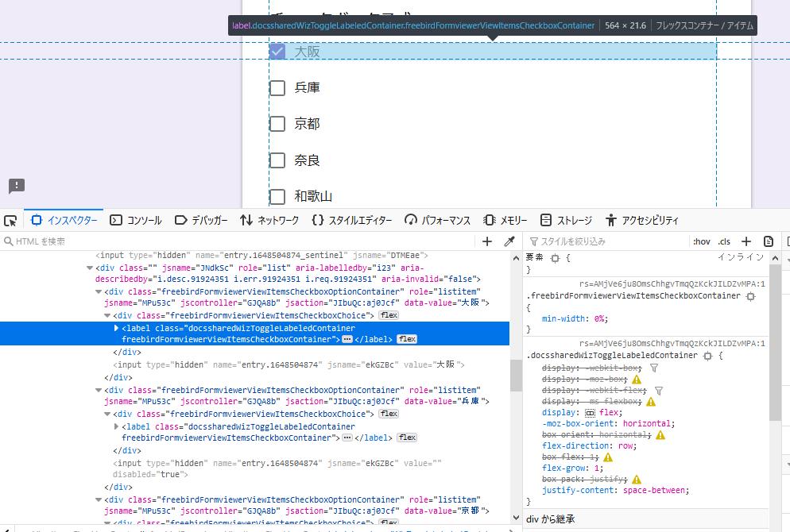The image size is (790, 532).
Task: Activate the element picker tool in DevTools
Action: coord(10,220)
